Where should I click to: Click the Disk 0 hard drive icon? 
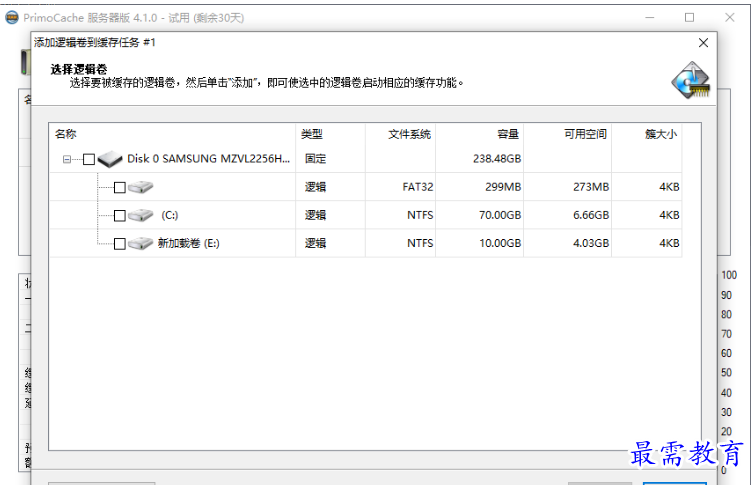[x=110, y=159]
